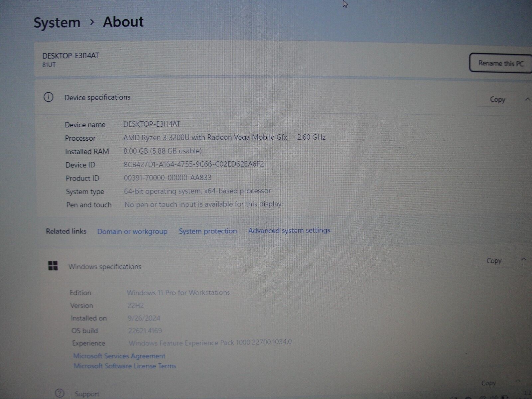Open System in the breadcrumb
This screenshot has width=532, height=399.
point(57,23)
